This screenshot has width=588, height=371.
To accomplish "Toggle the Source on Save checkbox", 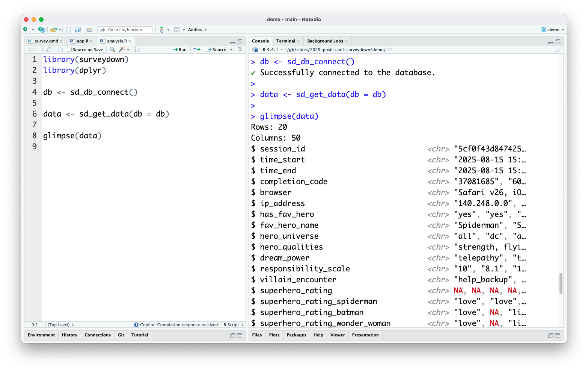I will [69, 50].
